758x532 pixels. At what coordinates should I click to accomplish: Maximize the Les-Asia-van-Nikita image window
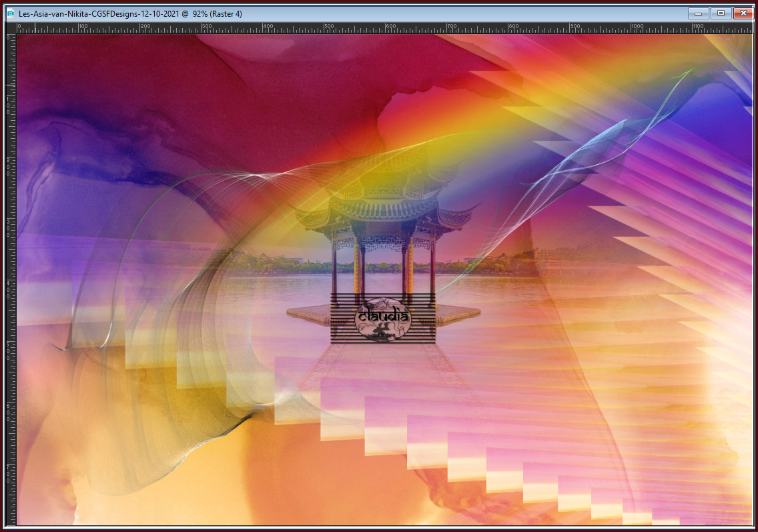[721, 13]
